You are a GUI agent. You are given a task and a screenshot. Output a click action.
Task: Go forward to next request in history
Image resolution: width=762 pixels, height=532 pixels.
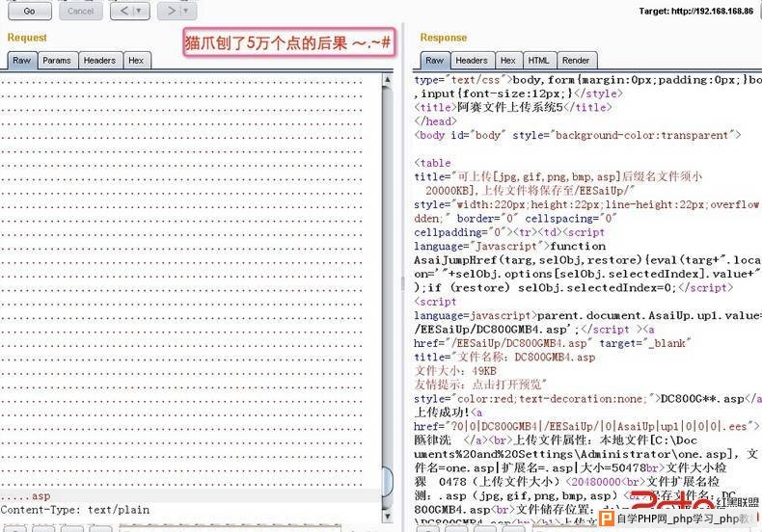171,11
